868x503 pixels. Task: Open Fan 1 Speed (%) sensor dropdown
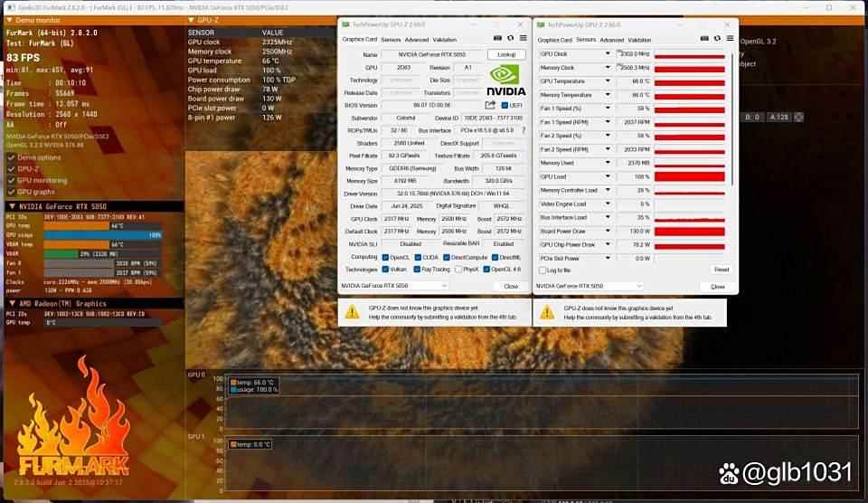[608, 109]
